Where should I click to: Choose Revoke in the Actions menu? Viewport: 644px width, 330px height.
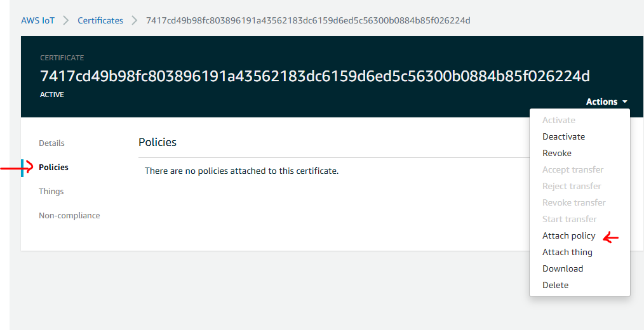[x=556, y=153]
